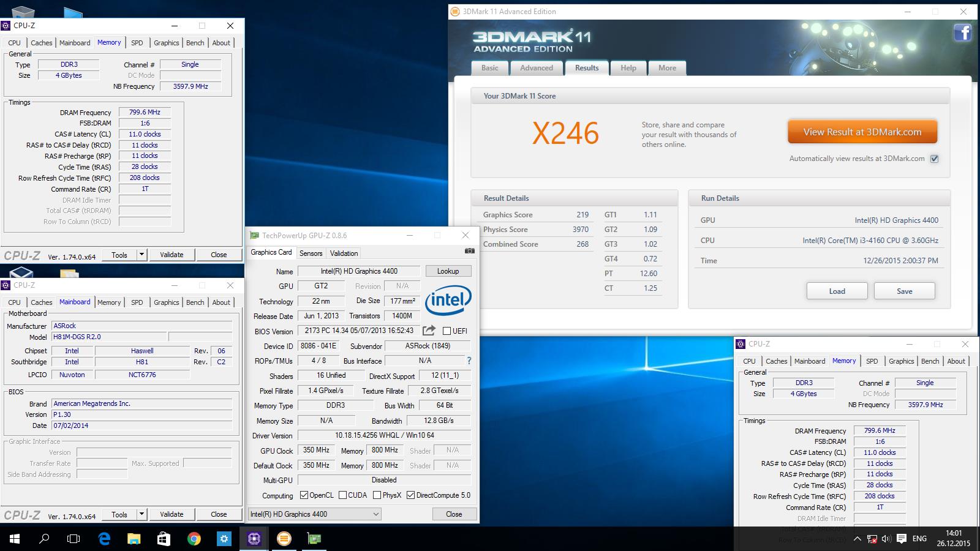Click GPU-Z title bar icon
980x551 pixels.
point(254,235)
